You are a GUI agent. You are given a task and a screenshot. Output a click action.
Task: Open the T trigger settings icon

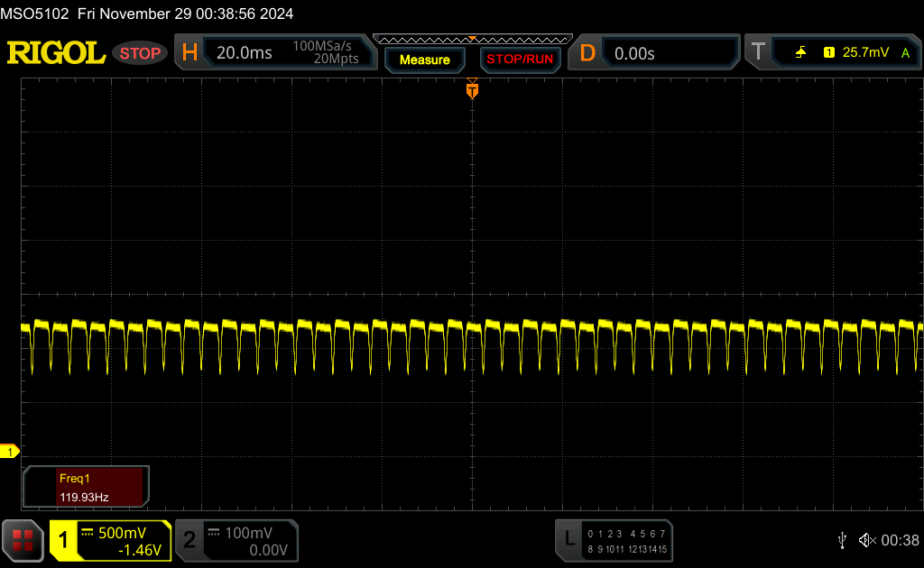click(759, 53)
